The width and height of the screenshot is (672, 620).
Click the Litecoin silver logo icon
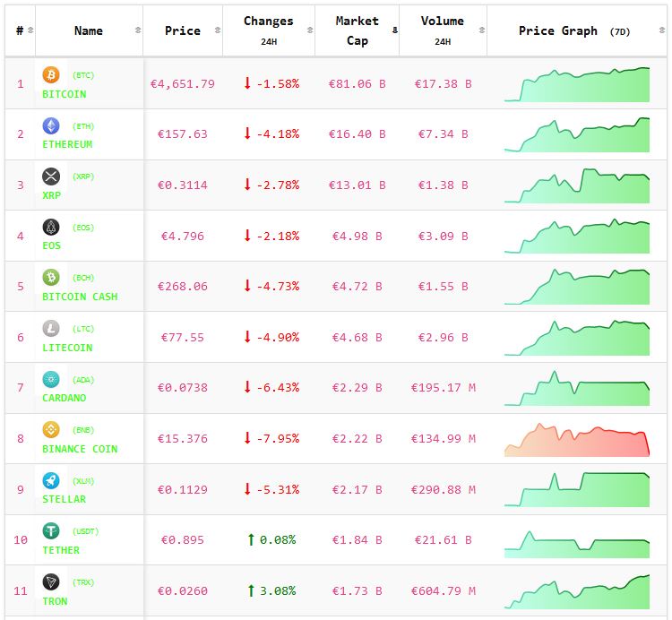tap(51, 329)
